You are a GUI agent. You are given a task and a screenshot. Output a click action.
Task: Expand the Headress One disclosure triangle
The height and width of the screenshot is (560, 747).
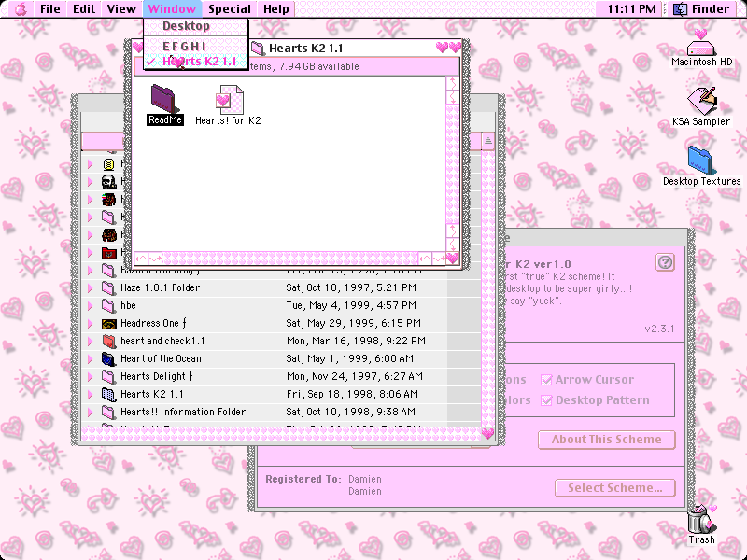(x=90, y=323)
